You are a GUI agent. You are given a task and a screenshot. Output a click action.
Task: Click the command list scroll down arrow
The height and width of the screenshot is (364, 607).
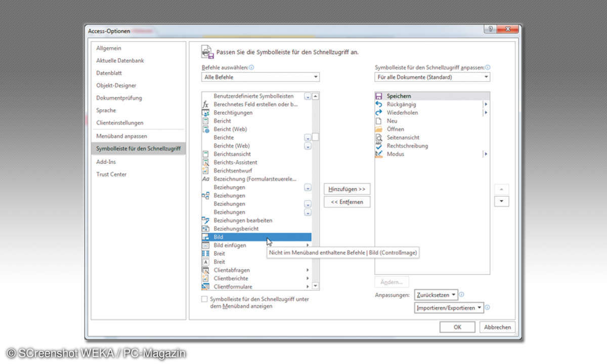point(316,286)
